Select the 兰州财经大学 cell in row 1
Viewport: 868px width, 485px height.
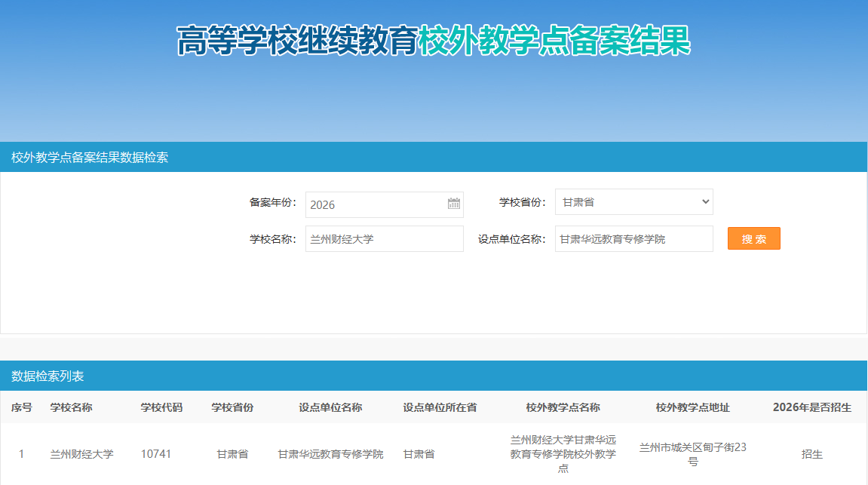tap(82, 454)
